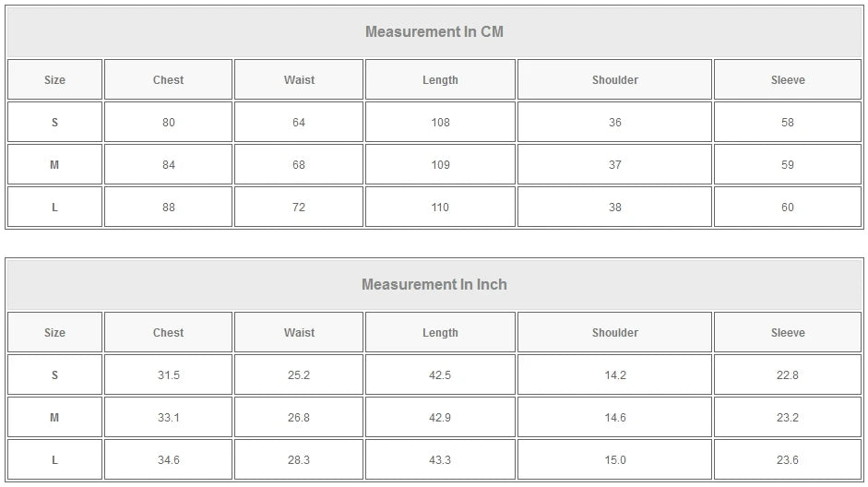Select the shoulder value 15.0 cell
The width and height of the screenshot is (868, 487).
[x=615, y=460]
